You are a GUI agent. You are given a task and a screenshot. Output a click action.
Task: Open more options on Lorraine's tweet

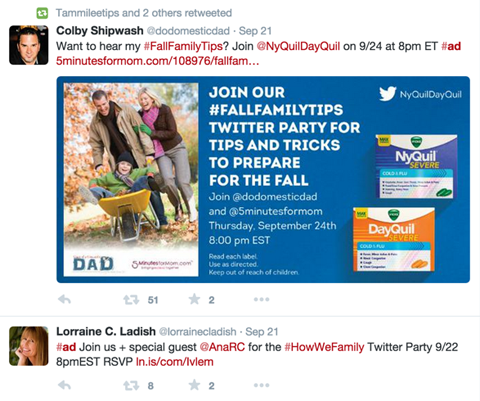pyautogui.click(x=261, y=386)
